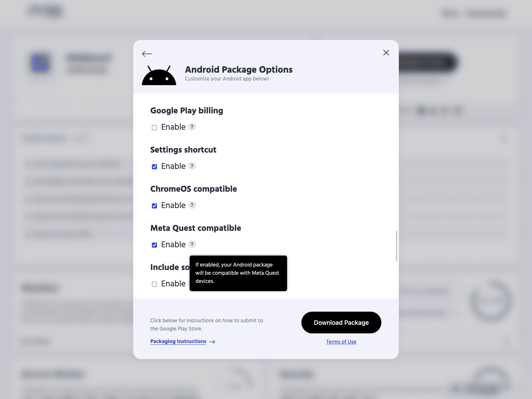Disable the ChromeOS compatible Enable checkbox
This screenshot has width=532, height=399.
(x=155, y=206)
